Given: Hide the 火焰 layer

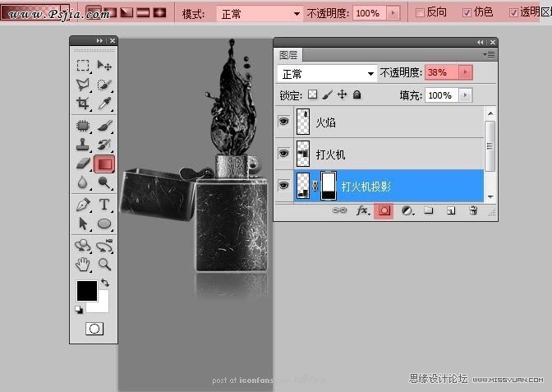Looking at the screenshot, I should tap(283, 122).
